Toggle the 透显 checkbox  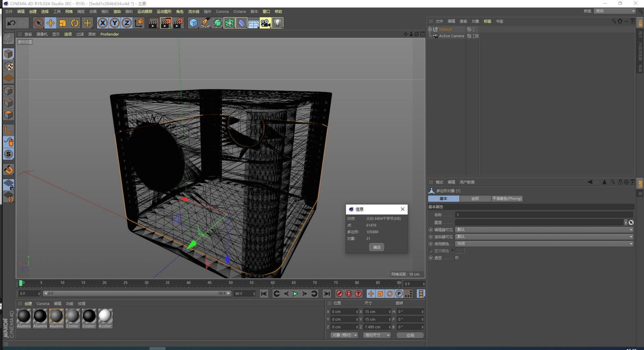(457, 258)
